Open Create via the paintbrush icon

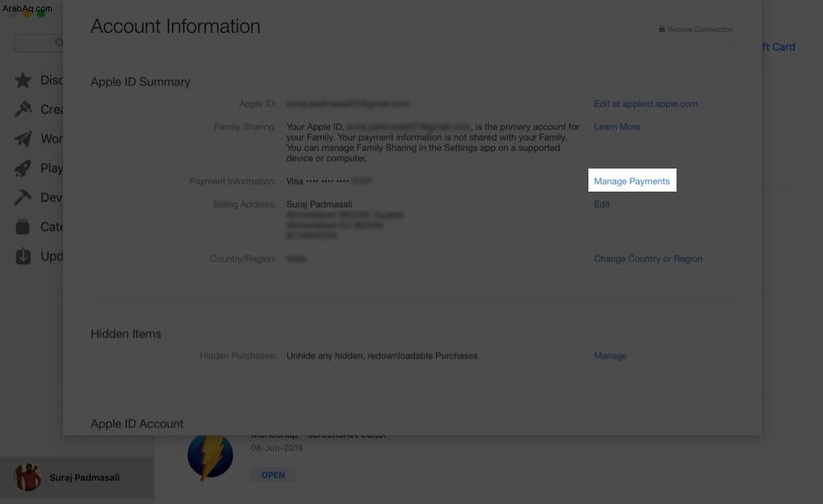click(x=22, y=109)
